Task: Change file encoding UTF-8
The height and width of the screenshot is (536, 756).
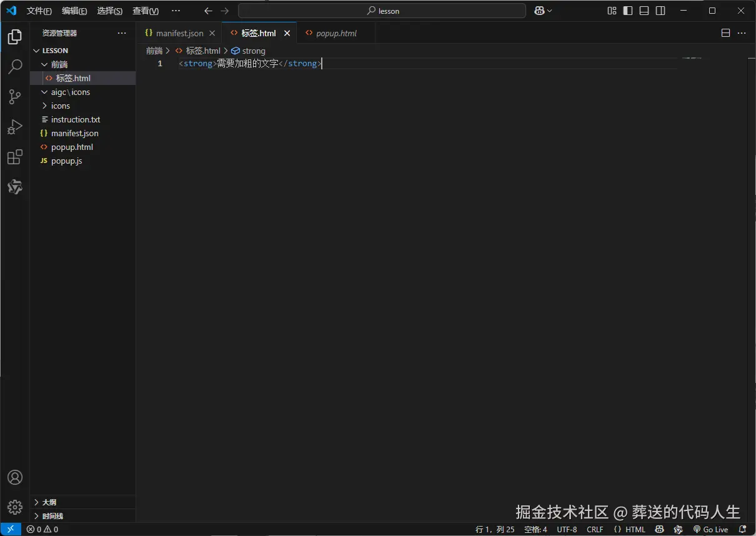Action: click(x=567, y=529)
